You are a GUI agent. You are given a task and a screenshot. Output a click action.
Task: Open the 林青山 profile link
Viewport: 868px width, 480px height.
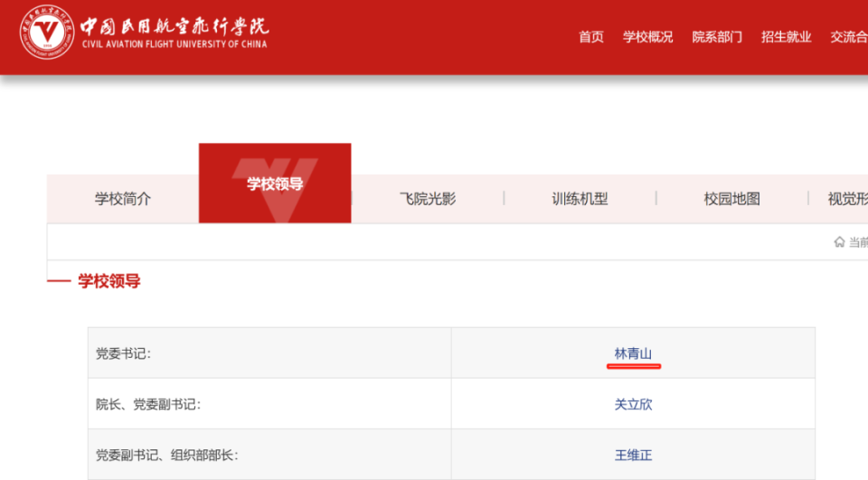[x=633, y=353]
